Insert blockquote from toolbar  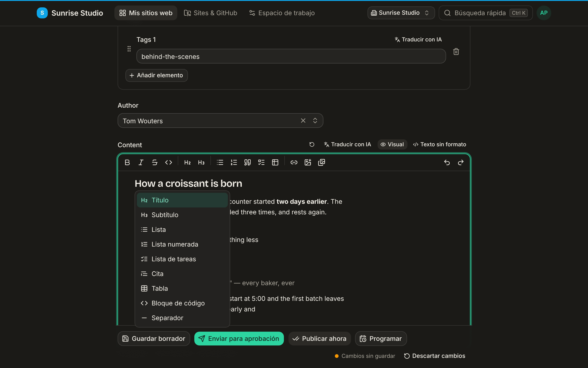[248, 162]
